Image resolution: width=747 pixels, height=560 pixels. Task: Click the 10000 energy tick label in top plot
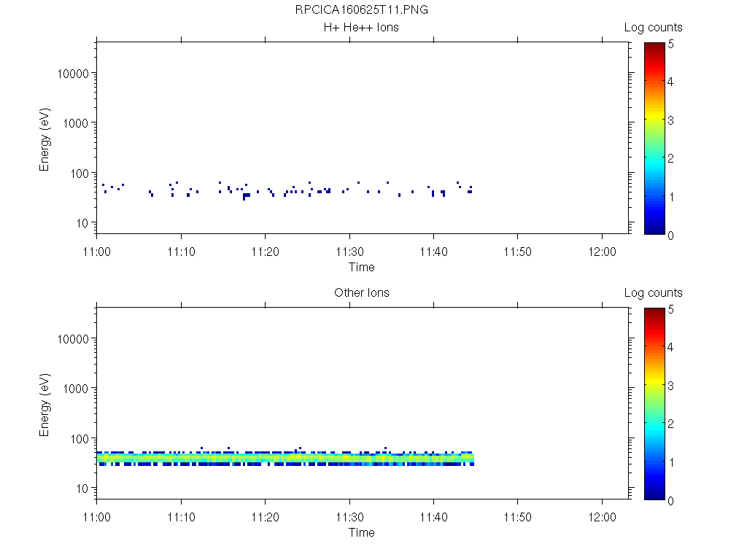point(73,74)
